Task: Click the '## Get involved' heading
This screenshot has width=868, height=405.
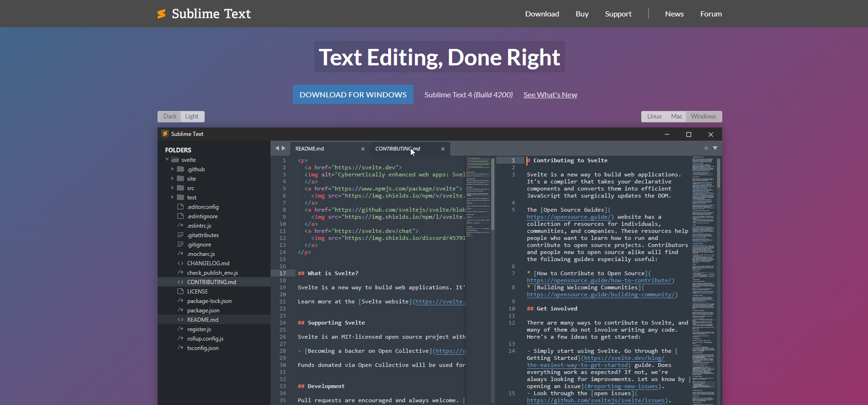Action: click(x=552, y=309)
